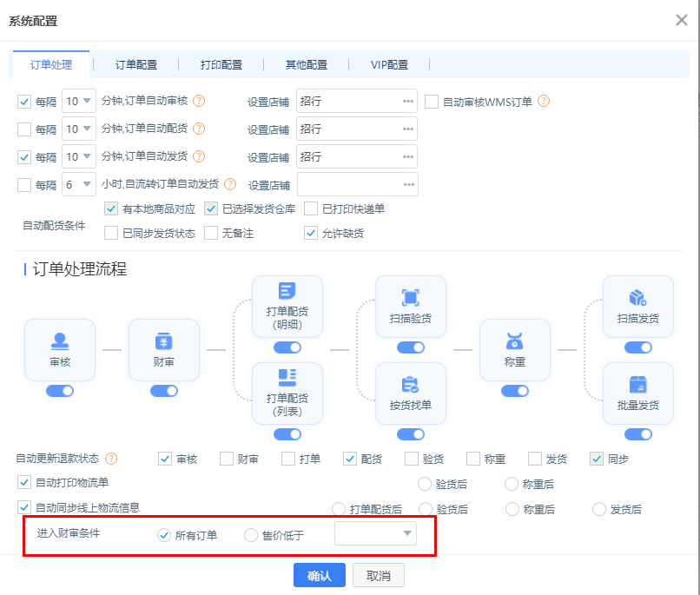Screen dimensions: 700x595
Task: Toggle the 按货找单 switch
Action: (x=410, y=434)
